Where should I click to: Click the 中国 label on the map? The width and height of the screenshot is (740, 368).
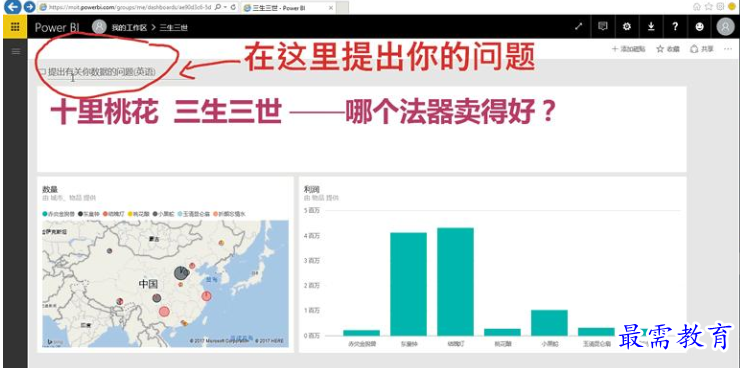point(148,284)
